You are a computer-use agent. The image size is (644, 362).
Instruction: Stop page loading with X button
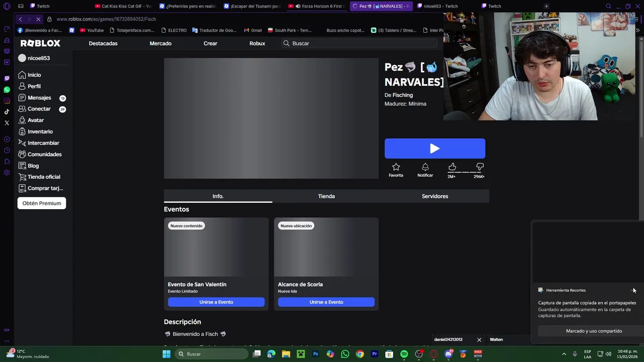click(x=38, y=19)
